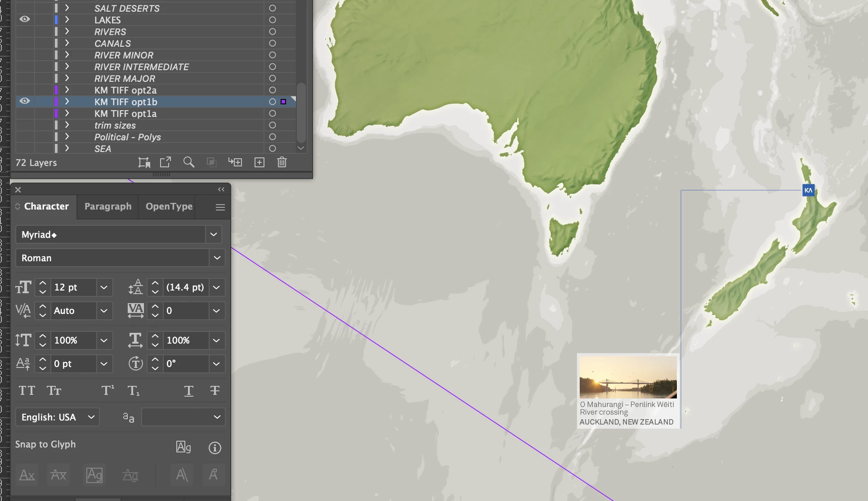The height and width of the screenshot is (501, 868).
Task: Show the RIVERS layer visibility
Action: pos(25,31)
